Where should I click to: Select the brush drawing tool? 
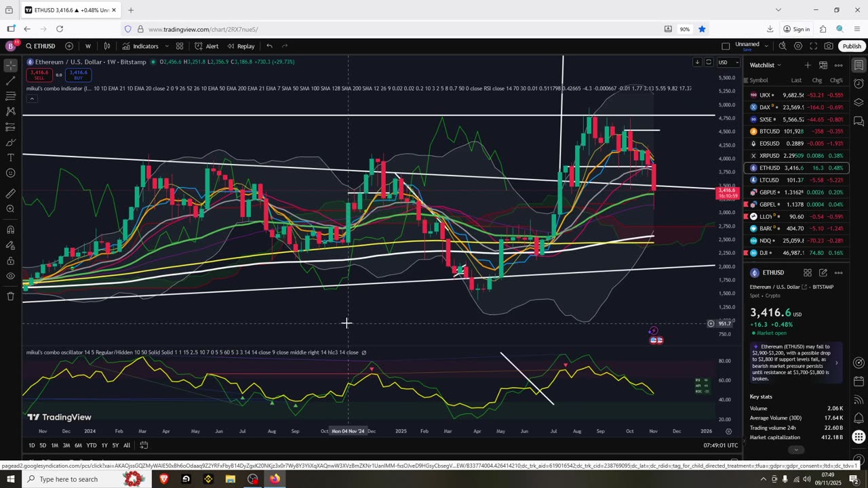pyautogui.click(x=10, y=142)
